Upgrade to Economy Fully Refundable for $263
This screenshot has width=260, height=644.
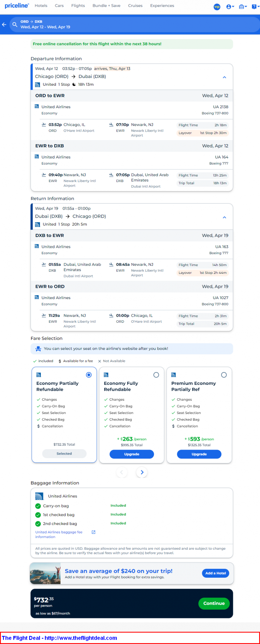[x=132, y=454]
